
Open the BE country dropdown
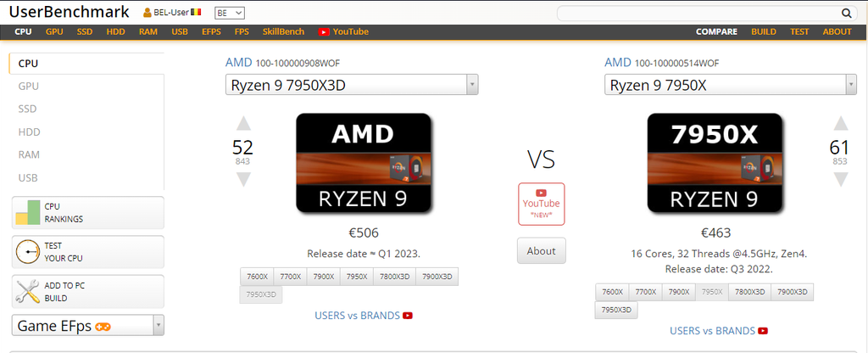[229, 13]
